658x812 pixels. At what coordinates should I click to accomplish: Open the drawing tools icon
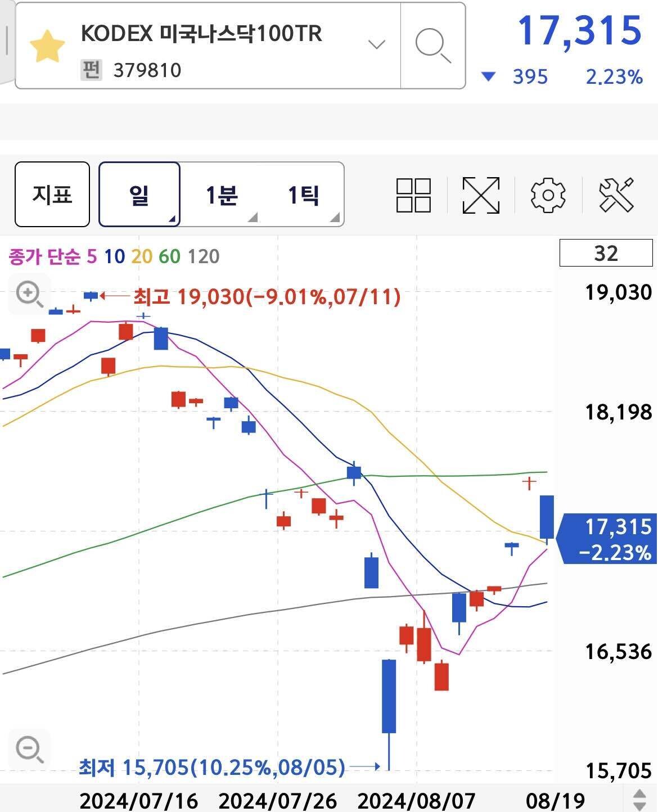coord(617,195)
